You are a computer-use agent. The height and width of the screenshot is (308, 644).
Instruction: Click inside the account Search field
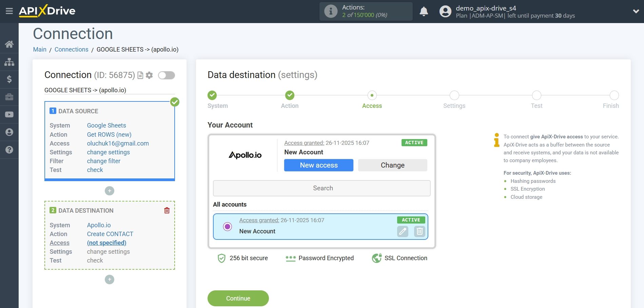click(x=321, y=188)
